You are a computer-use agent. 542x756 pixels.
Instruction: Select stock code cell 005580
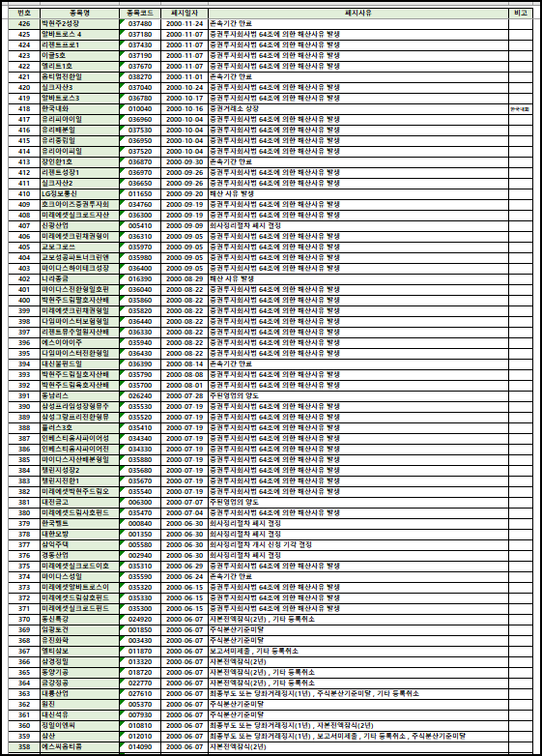[x=140, y=545]
